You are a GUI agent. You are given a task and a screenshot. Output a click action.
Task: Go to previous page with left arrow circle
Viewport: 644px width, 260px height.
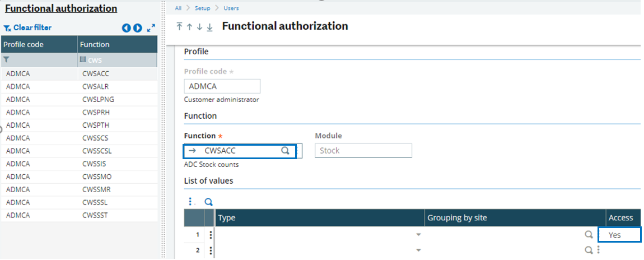tap(127, 27)
